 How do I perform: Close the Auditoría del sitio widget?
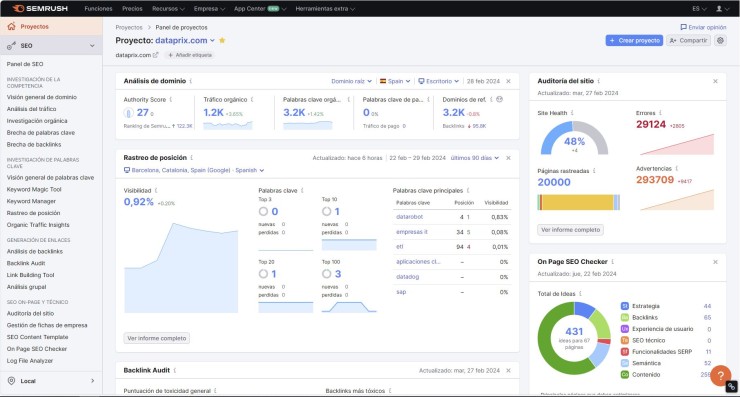(x=715, y=81)
